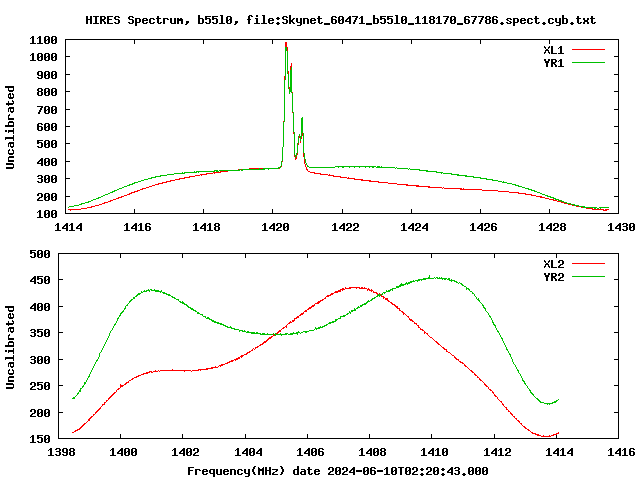Click the Frequency(MHz) date axis label

point(338,471)
